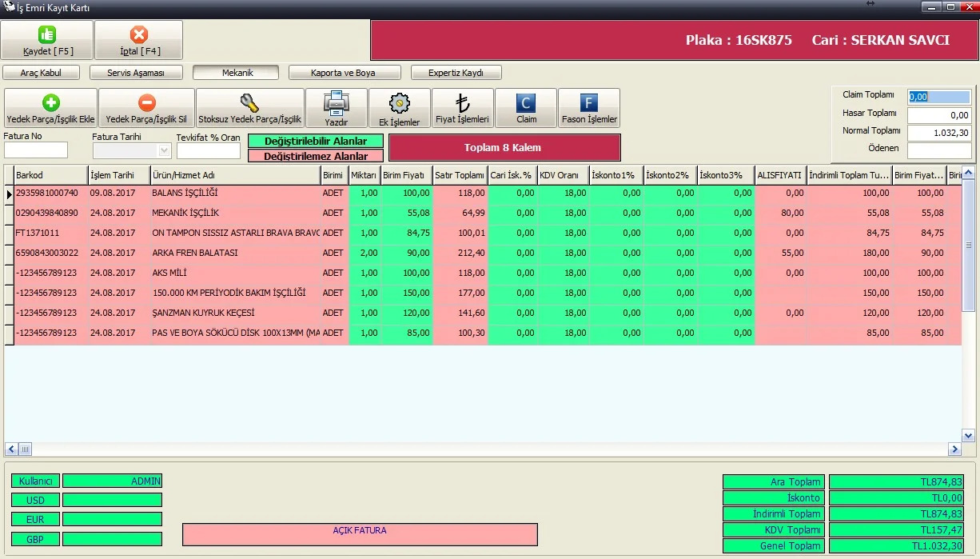Click the İptal [F4] cancel icon
Screen dimensions: 980x559
click(x=139, y=34)
